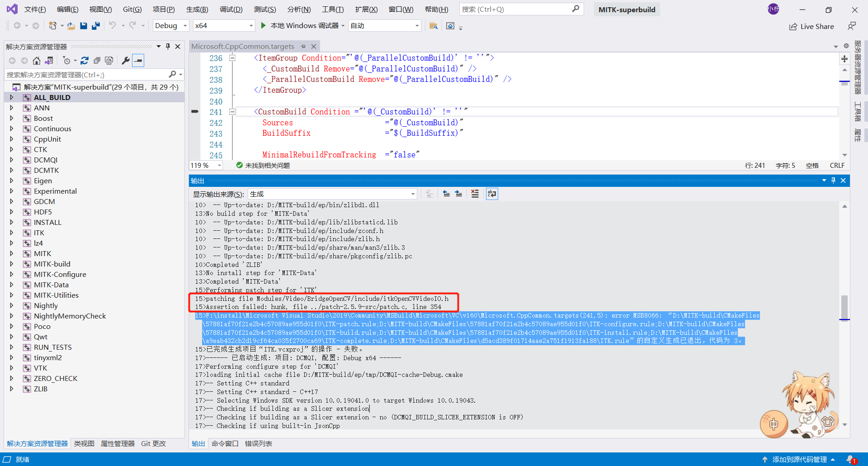
Task: Click Home icon in Solution Explorer toolbar
Action: coord(37,61)
